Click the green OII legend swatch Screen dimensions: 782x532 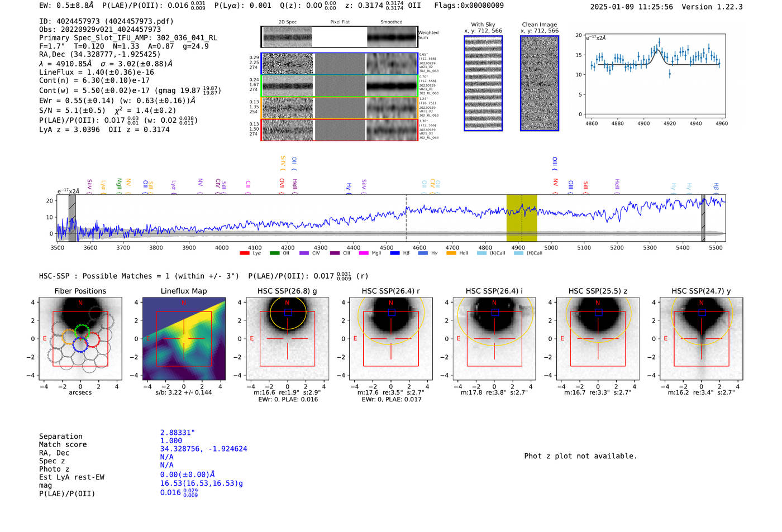pyautogui.click(x=274, y=253)
